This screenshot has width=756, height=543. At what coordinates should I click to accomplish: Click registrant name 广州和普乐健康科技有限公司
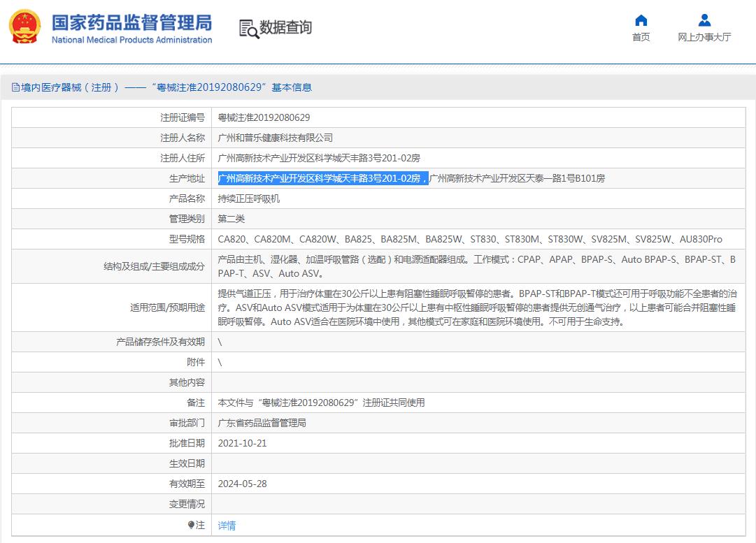(x=276, y=138)
